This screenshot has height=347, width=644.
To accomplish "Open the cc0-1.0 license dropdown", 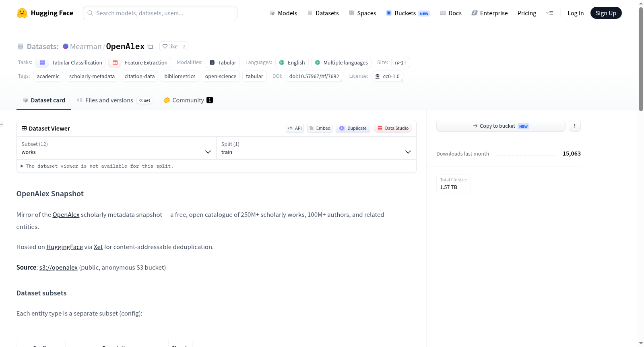I will point(388,76).
